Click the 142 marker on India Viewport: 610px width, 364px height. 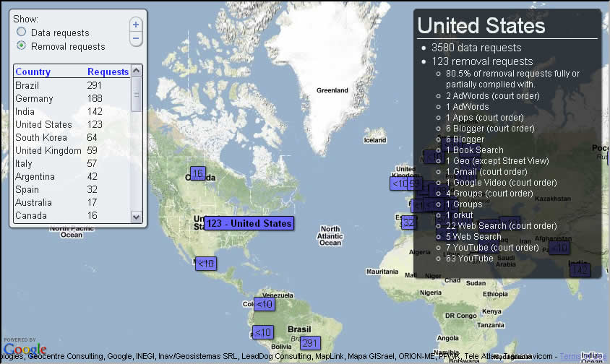tap(580, 270)
